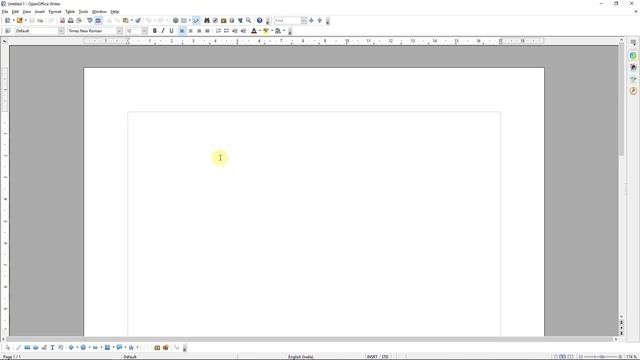This screenshot has height=360, width=640.
Task: Toggle left alignment button
Action: (182, 31)
